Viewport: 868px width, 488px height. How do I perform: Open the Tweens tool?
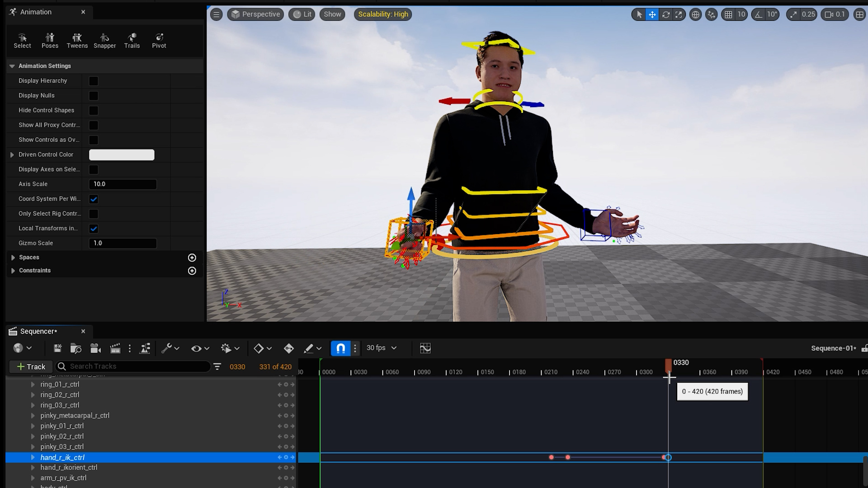point(77,40)
